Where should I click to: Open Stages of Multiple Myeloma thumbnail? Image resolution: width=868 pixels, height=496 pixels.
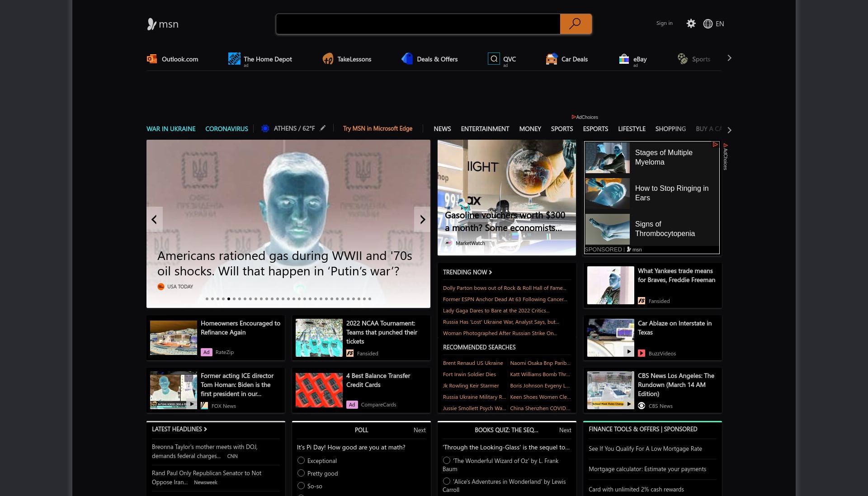(607, 157)
